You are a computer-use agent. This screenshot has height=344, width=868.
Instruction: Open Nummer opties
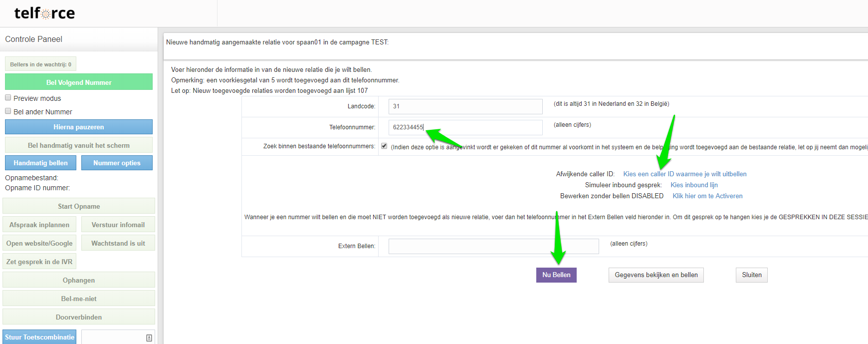point(117,163)
